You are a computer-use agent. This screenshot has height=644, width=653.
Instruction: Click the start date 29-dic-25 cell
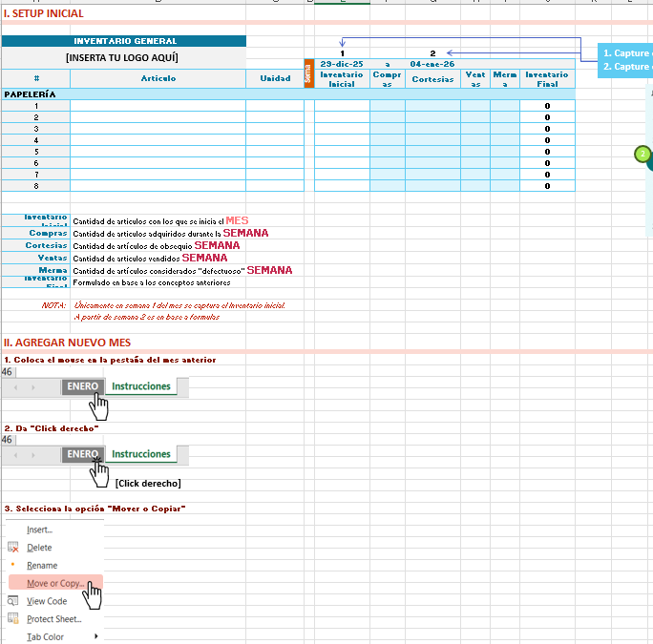point(341,64)
